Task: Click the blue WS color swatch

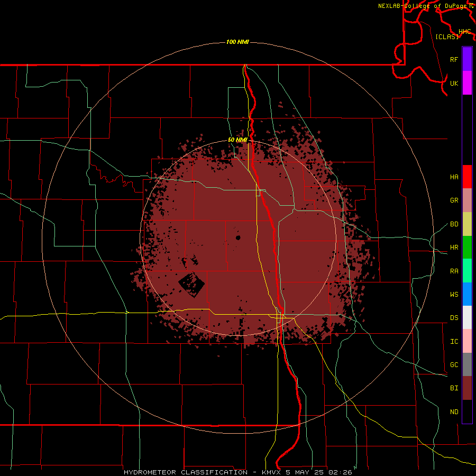Action: click(467, 294)
